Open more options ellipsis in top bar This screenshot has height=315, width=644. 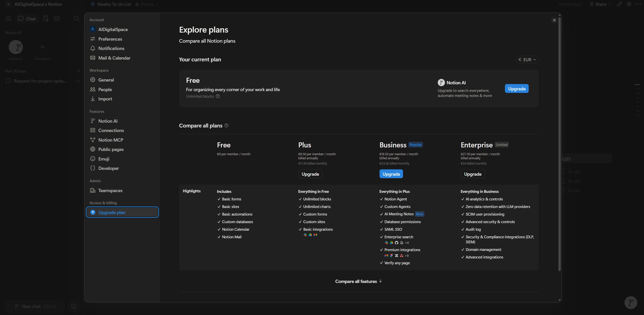(638, 4)
